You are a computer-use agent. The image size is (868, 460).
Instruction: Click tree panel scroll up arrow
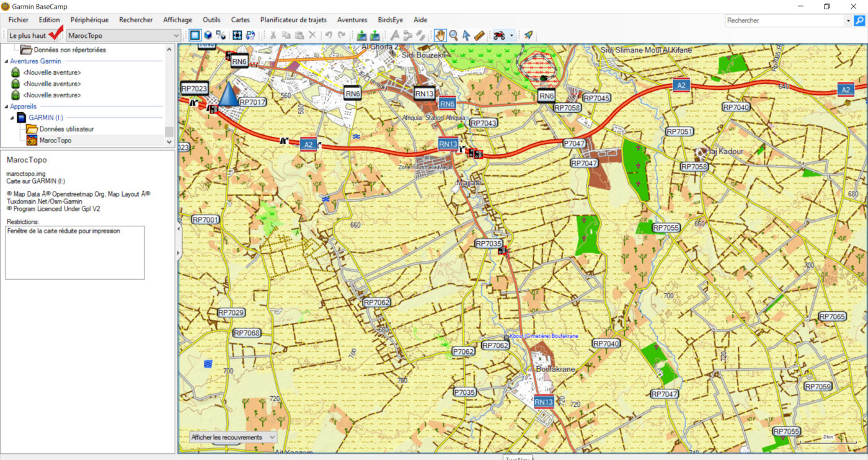click(x=169, y=50)
